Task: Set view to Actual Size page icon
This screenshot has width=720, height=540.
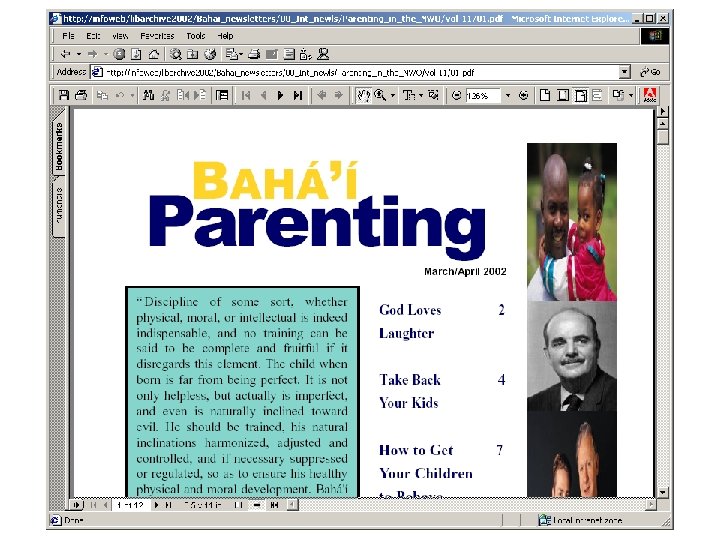Action: tap(545, 95)
